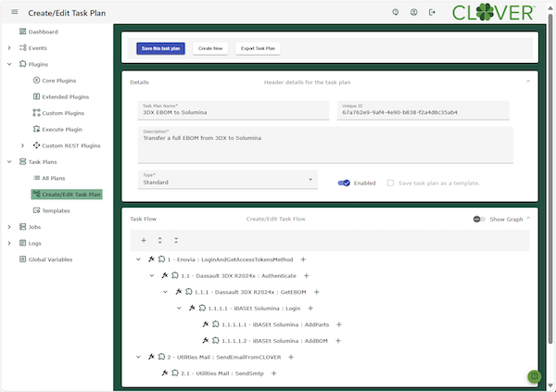Click the vertical page scrollbar

coord(550,177)
